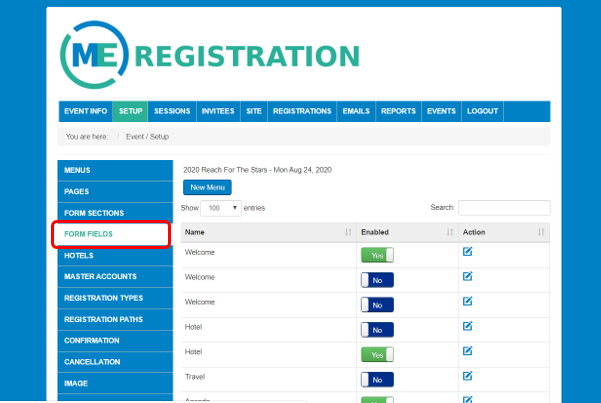This screenshot has width=601, height=403.
Task: Disable the second Hotel row toggle
Action: pyautogui.click(x=377, y=355)
